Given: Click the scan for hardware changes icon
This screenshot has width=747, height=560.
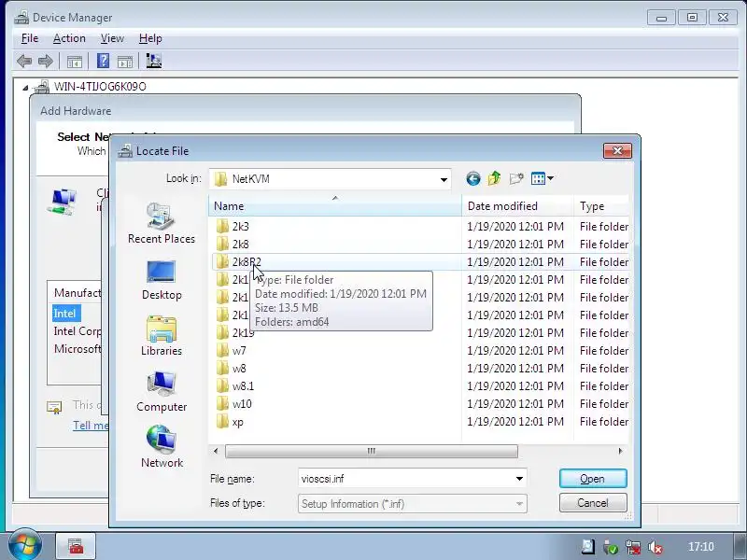Looking at the screenshot, I should (153, 61).
